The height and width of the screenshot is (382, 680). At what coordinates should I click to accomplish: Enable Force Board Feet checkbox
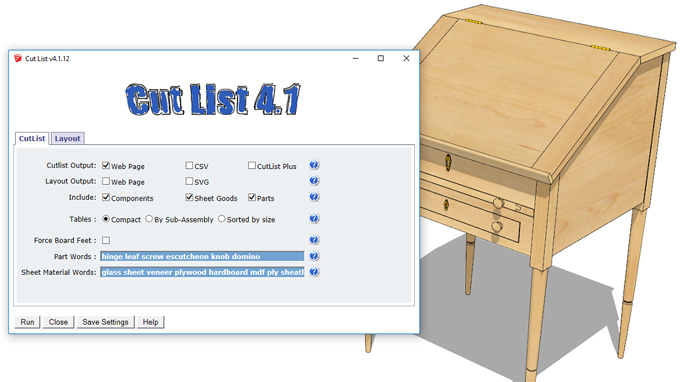pos(106,240)
